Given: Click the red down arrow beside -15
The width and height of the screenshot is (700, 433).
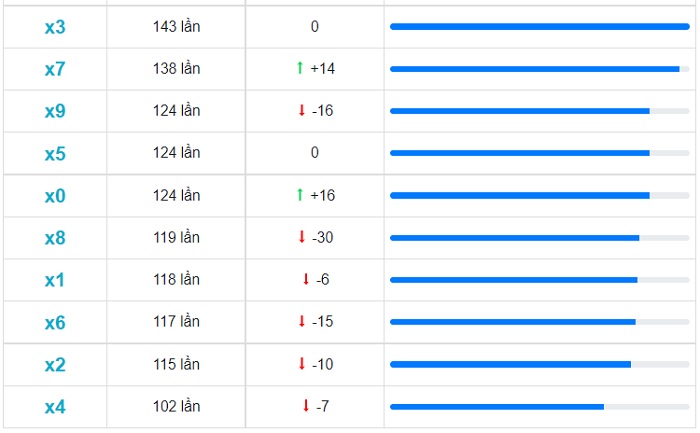Looking at the screenshot, I should point(301,321).
